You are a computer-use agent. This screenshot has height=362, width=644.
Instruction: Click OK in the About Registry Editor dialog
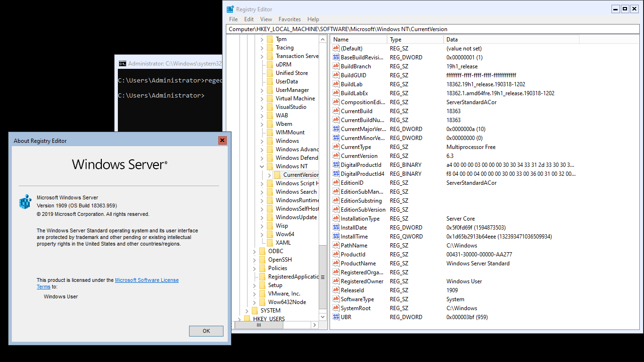coord(206,331)
